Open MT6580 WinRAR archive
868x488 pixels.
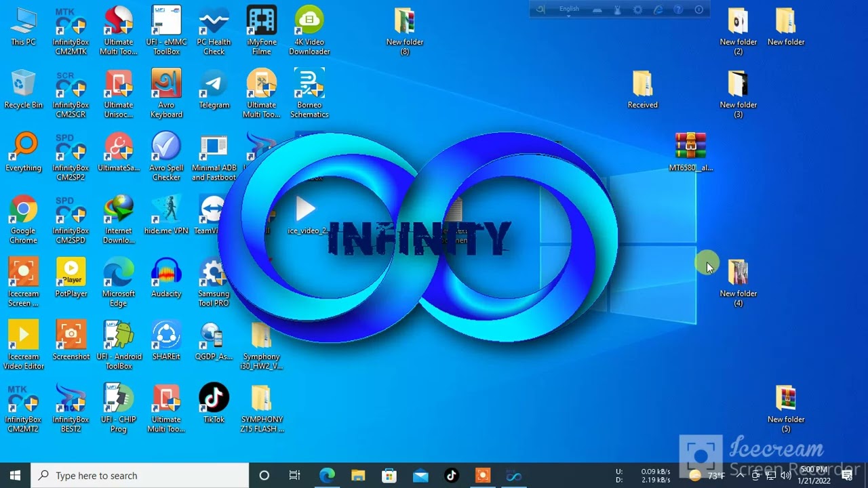click(690, 152)
